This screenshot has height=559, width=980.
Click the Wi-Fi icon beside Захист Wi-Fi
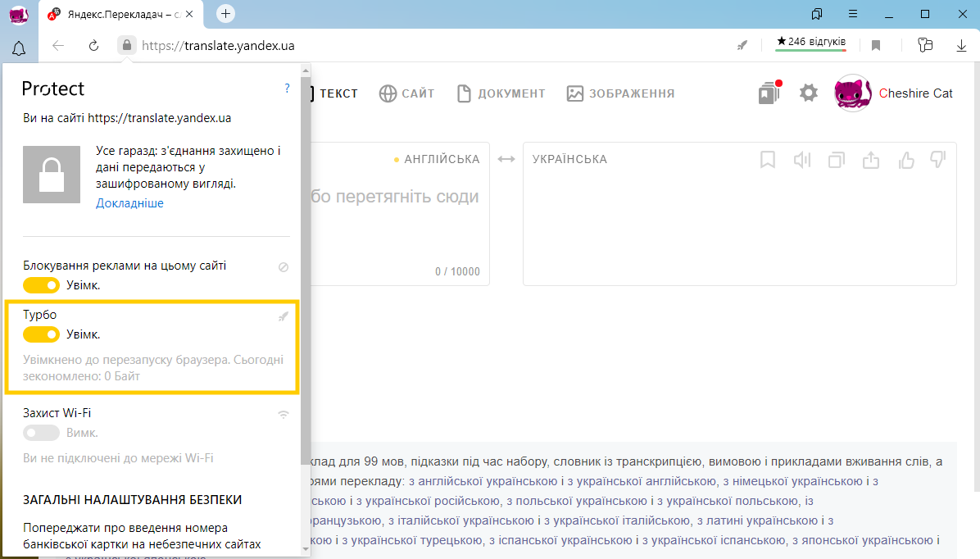pyautogui.click(x=284, y=415)
